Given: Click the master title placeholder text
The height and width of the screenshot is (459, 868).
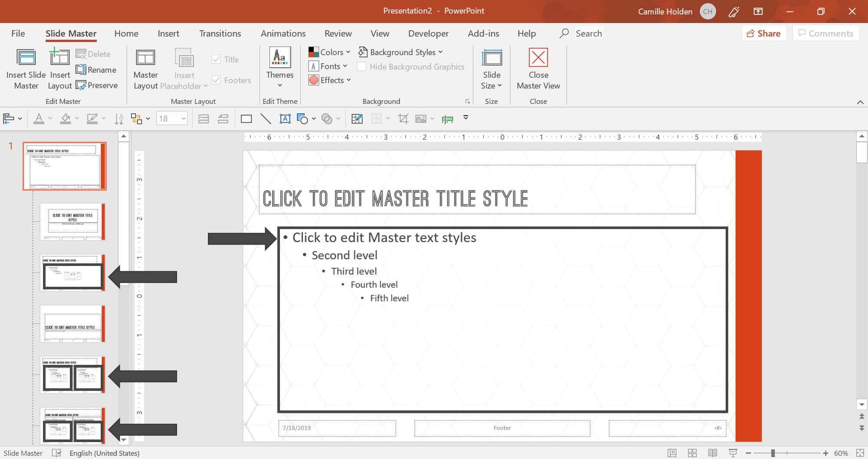Looking at the screenshot, I should (x=395, y=199).
